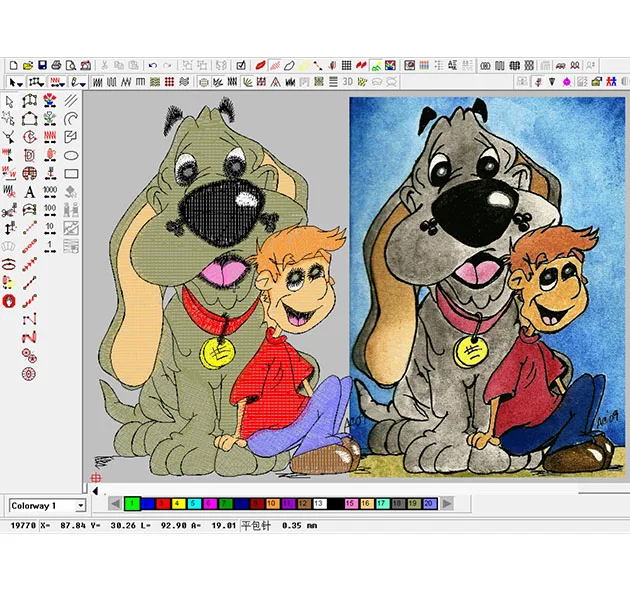Toggle the red needle-point icon in the right toolbar
This screenshot has width=630, height=591.
538,82
